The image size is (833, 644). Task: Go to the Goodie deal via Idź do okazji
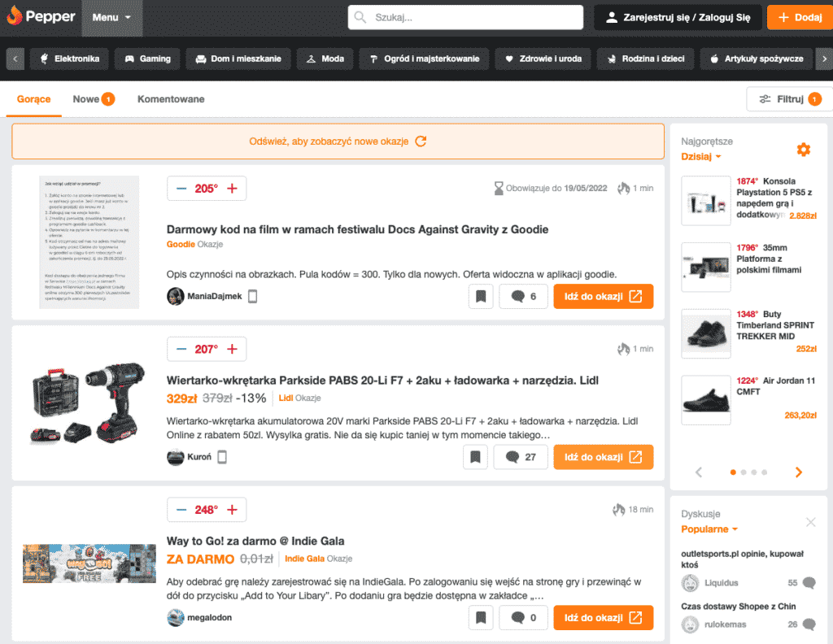point(603,296)
